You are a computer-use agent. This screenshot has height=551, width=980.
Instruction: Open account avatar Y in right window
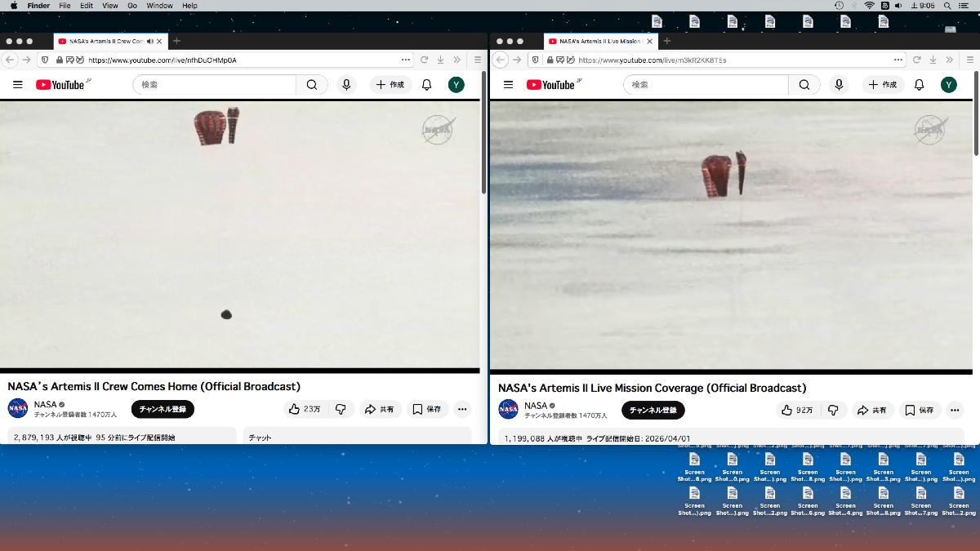click(x=948, y=85)
